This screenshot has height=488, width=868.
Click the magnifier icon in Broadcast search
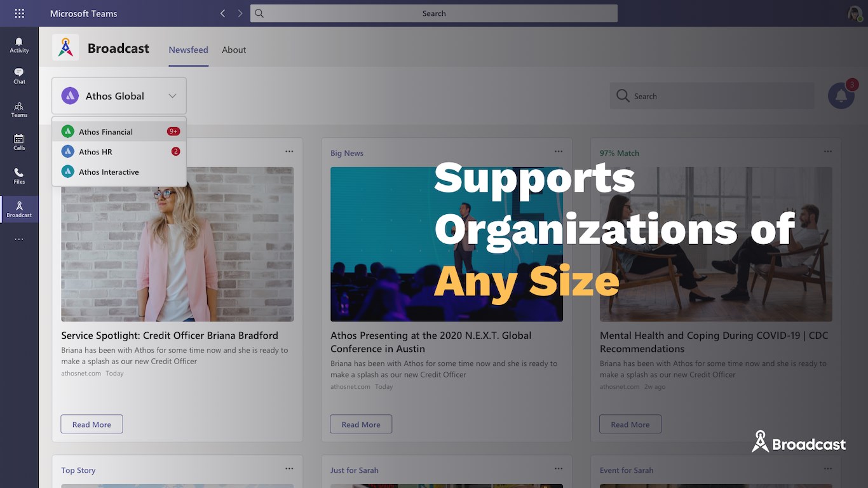623,96
